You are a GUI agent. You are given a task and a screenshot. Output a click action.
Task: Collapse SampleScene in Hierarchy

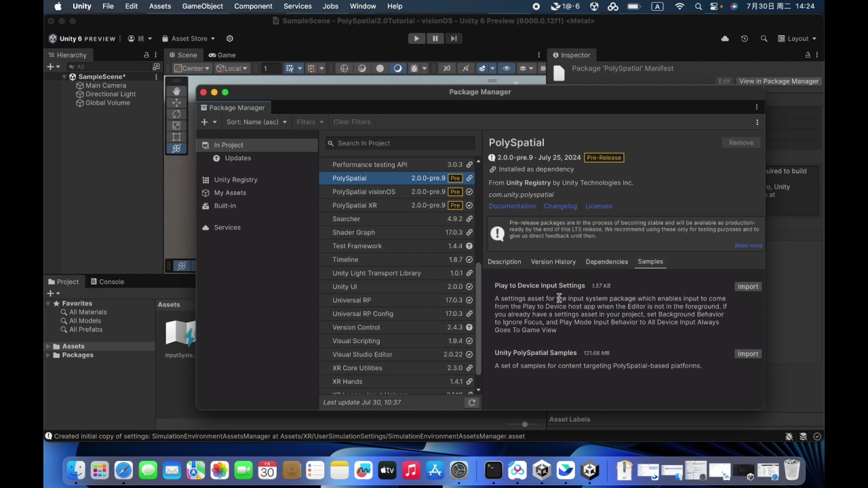[64, 77]
